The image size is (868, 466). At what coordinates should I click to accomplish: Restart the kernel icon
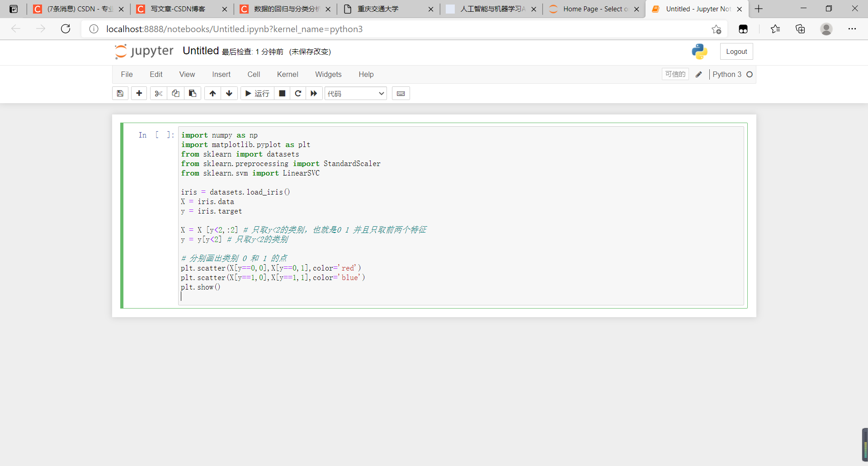click(x=298, y=93)
